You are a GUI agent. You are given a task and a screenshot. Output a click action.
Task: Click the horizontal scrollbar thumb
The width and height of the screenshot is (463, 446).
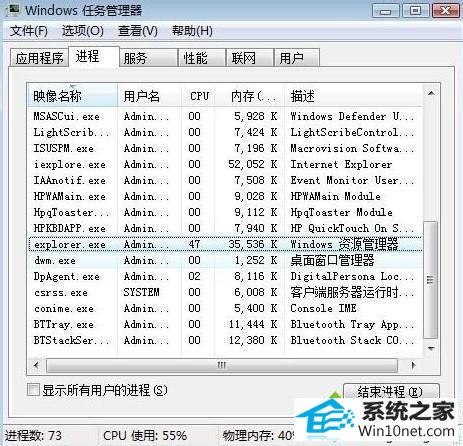pos(222,365)
